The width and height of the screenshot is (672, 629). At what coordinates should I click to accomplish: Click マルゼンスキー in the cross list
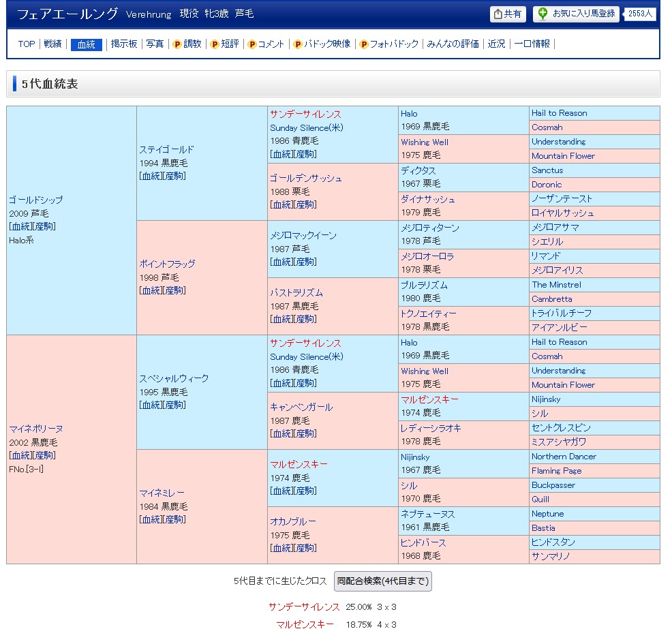click(305, 624)
